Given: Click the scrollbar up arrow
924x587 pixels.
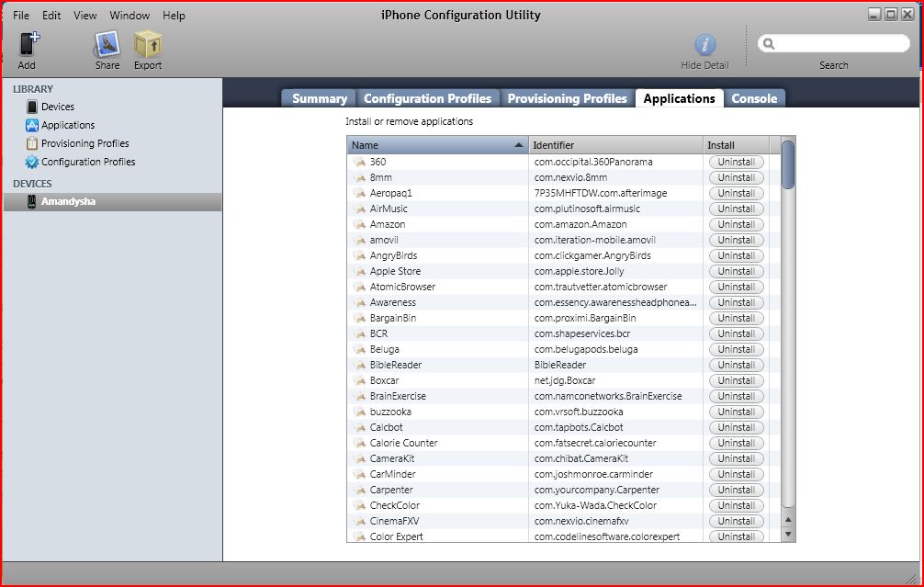Looking at the screenshot, I should pos(788,520).
